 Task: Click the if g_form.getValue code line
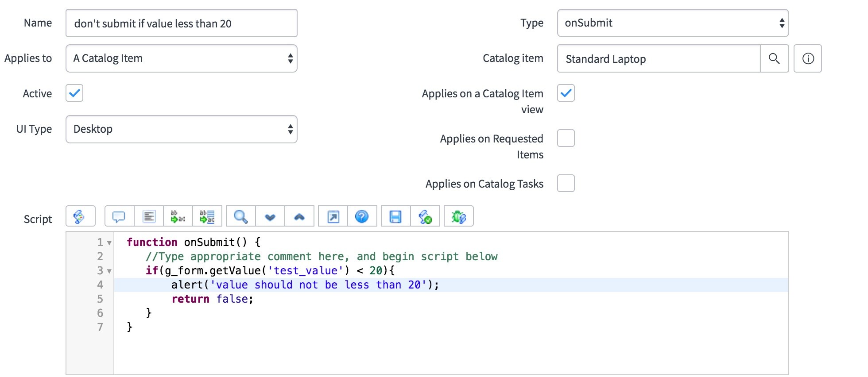(270, 270)
